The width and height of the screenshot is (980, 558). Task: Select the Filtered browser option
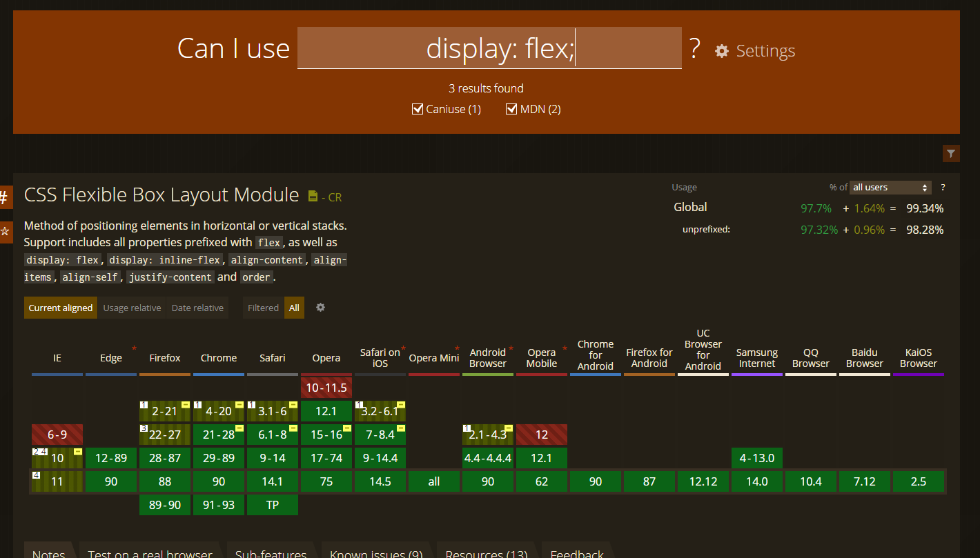tap(263, 308)
